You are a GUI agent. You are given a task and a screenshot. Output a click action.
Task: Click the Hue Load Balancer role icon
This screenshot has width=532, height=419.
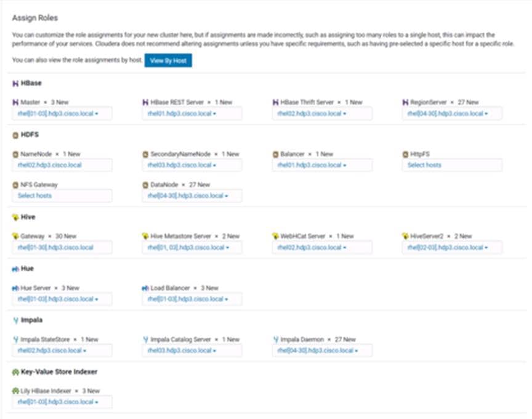(x=145, y=288)
